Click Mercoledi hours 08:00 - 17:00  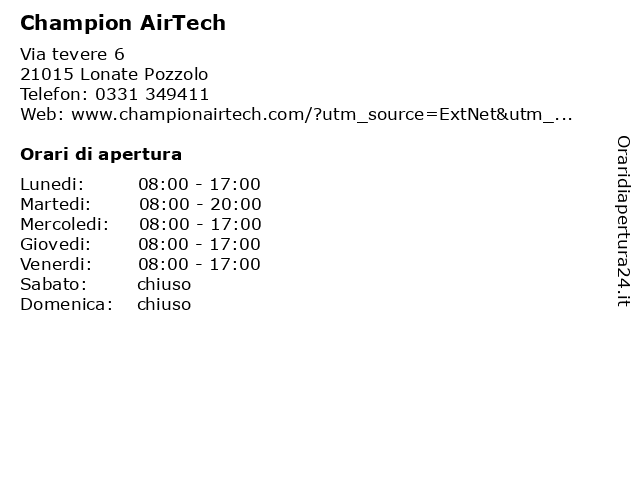pos(200,224)
